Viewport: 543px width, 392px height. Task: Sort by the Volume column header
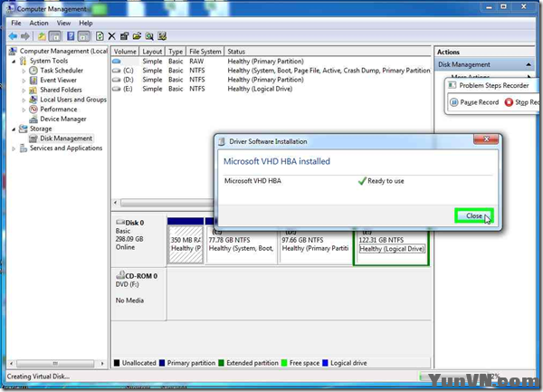(125, 52)
